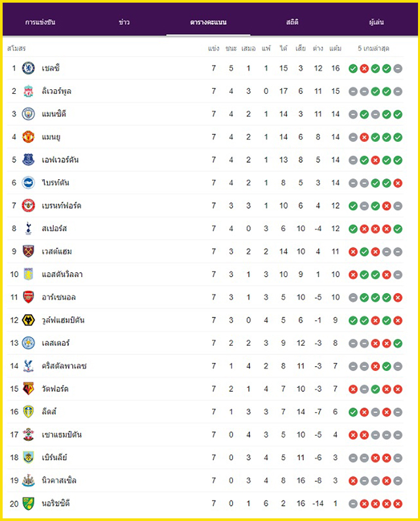Click Leicester's latest green win indicator

pos(398,344)
